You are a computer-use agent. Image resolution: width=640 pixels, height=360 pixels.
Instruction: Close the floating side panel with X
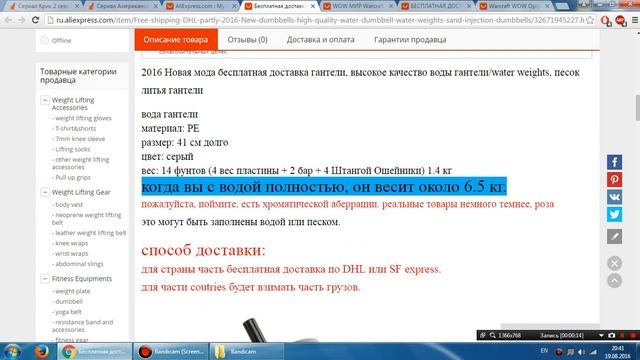[614, 263]
